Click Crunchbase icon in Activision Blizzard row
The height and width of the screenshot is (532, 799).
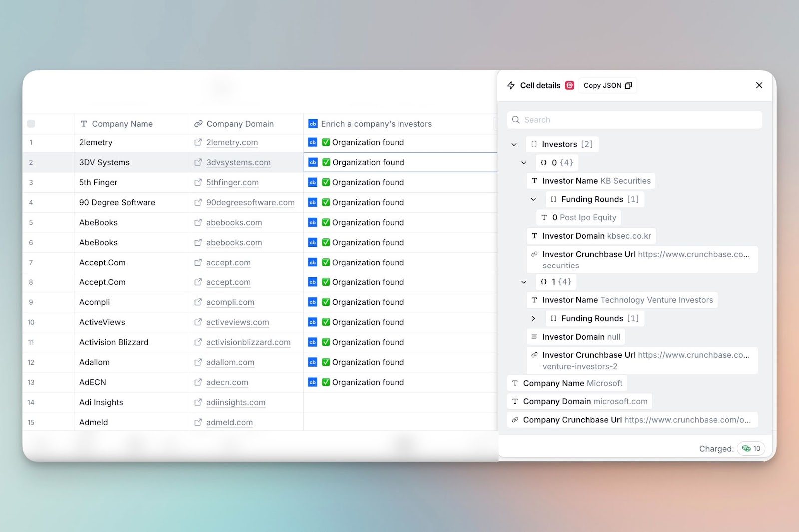[x=313, y=342]
